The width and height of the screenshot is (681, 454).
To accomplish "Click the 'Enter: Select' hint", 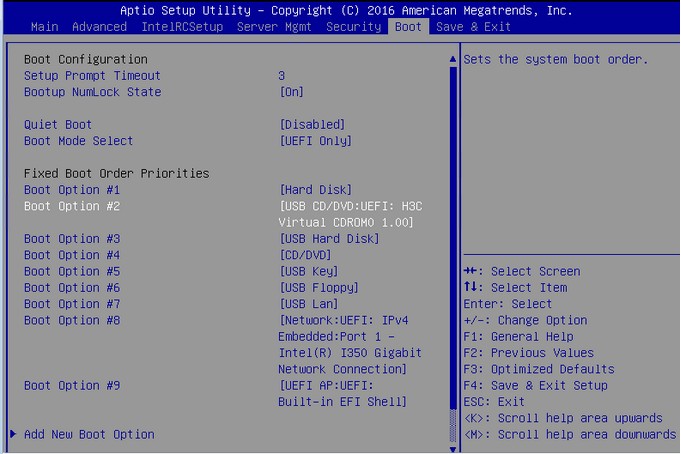I will (x=508, y=304).
